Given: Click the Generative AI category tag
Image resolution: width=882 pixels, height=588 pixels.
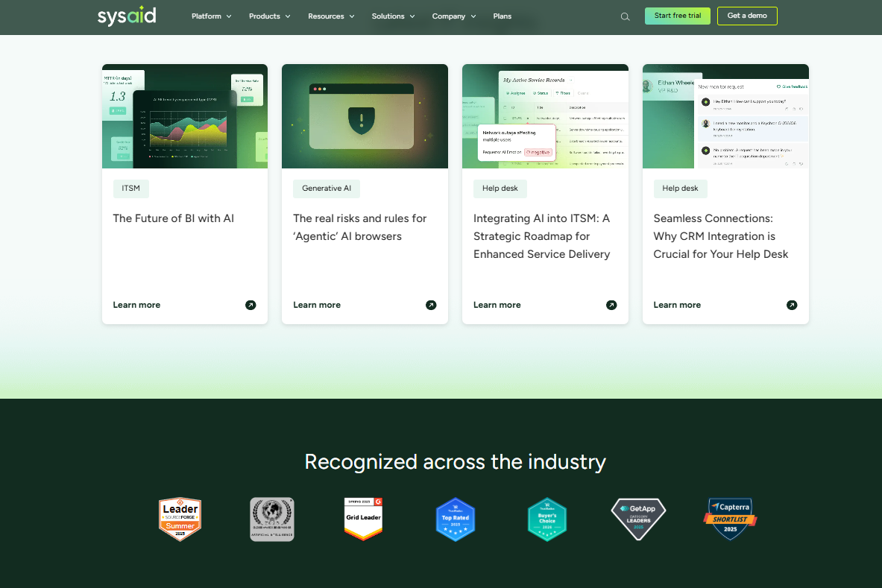Looking at the screenshot, I should tap(326, 189).
